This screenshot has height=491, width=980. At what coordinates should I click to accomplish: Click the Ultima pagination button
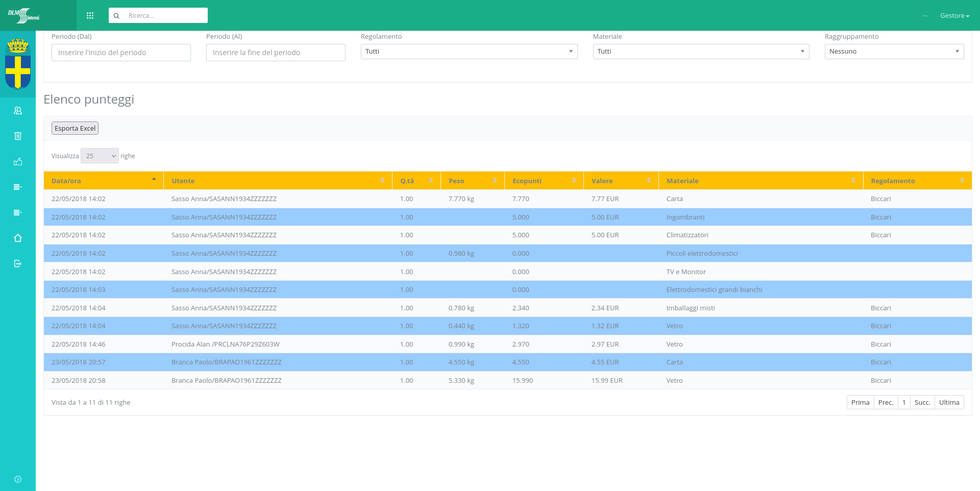tap(949, 402)
